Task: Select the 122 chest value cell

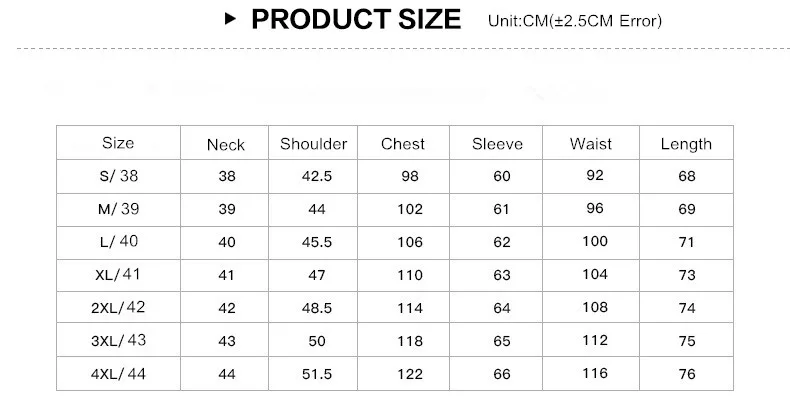Action: (x=410, y=374)
